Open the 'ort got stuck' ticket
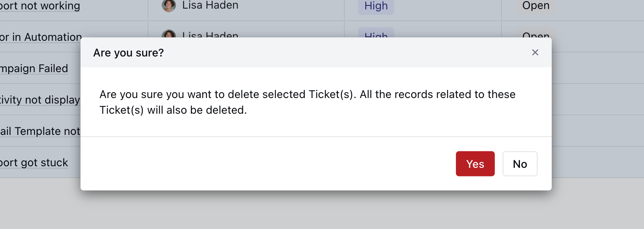 pos(34,162)
